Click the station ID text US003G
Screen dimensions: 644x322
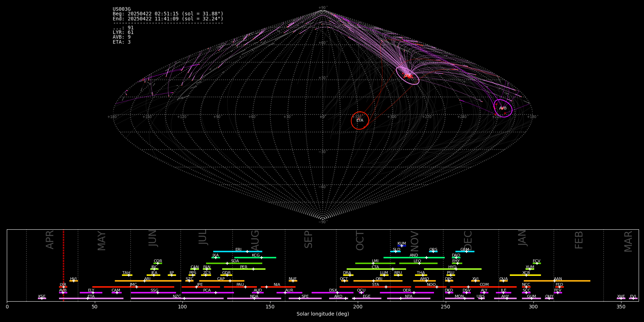pyautogui.click(x=122, y=9)
